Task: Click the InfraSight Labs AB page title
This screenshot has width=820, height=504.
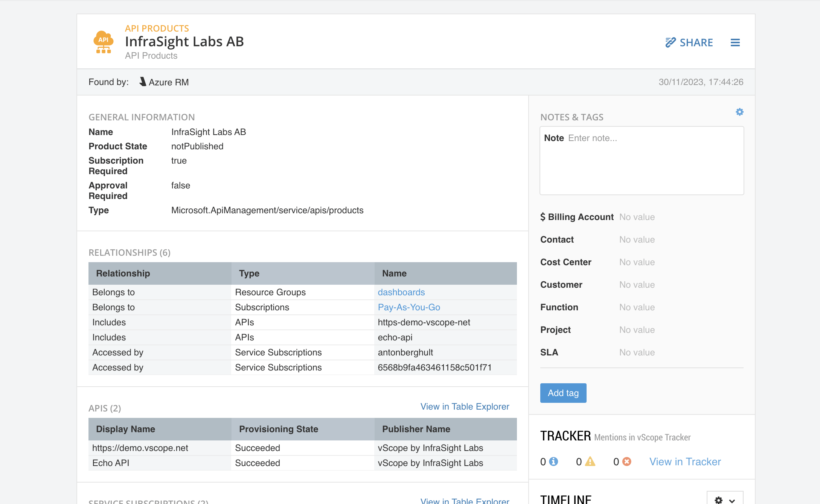Action: click(x=184, y=41)
